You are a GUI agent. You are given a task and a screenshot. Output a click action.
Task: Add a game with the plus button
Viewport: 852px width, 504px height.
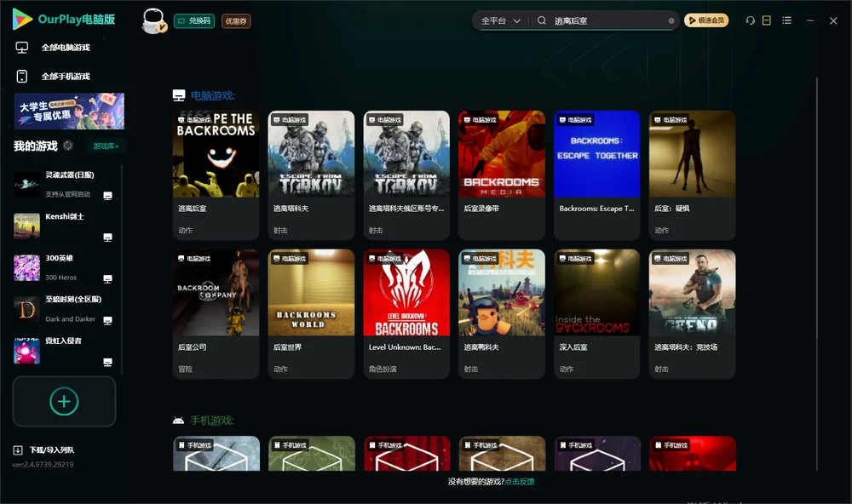tap(64, 401)
